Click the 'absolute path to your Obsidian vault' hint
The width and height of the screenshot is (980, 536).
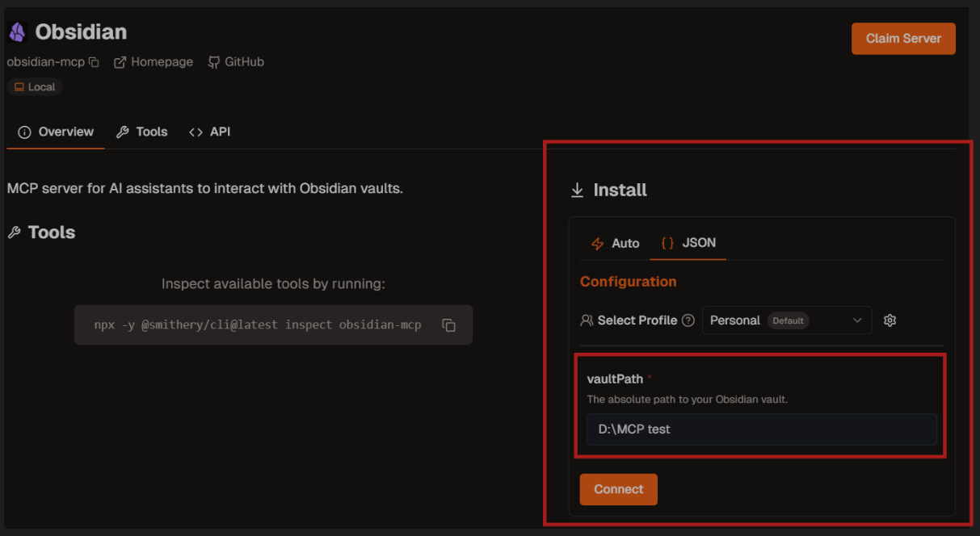pyautogui.click(x=688, y=400)
